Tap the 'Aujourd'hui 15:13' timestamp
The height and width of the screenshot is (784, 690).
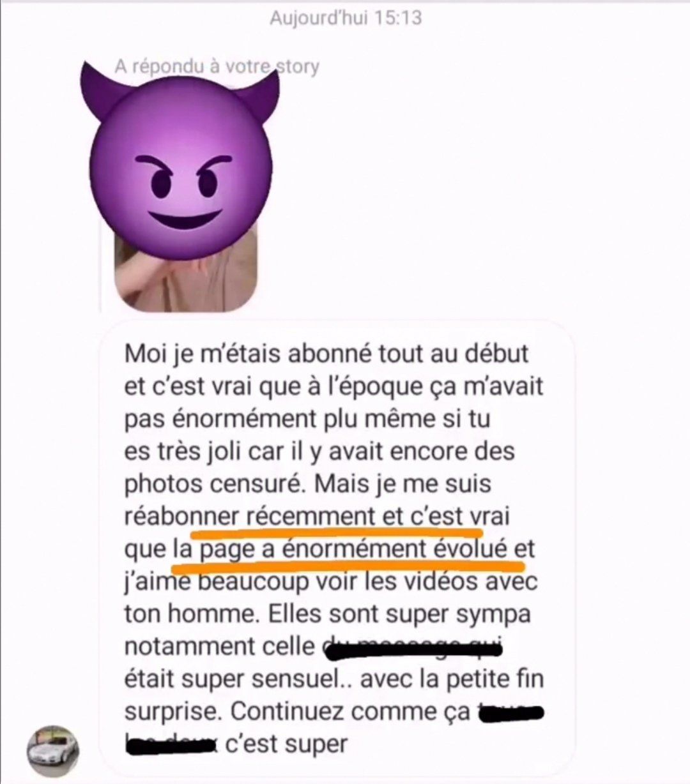pos(346,17)
